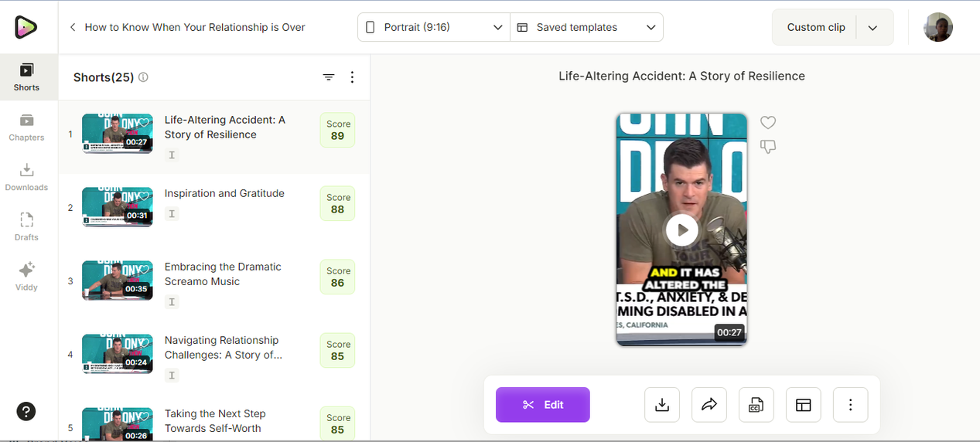Open the Drafts sidebar tab
The width and height of the screenshot is (980, 442).
coord(26,227)
